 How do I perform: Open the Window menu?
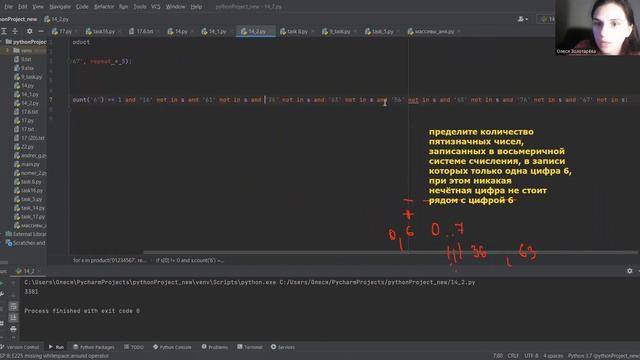[175, 7]
